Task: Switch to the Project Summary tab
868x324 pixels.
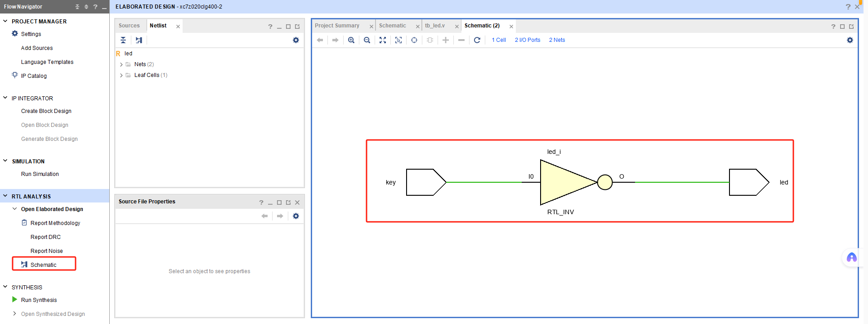Action: (337, 26)
